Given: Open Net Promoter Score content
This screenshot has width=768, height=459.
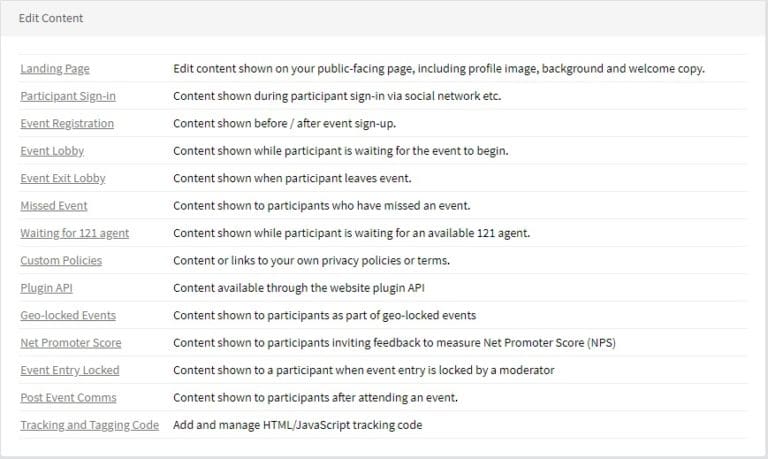Looking at the screenshot, I should pyautogui.click(x=71, y=343).
